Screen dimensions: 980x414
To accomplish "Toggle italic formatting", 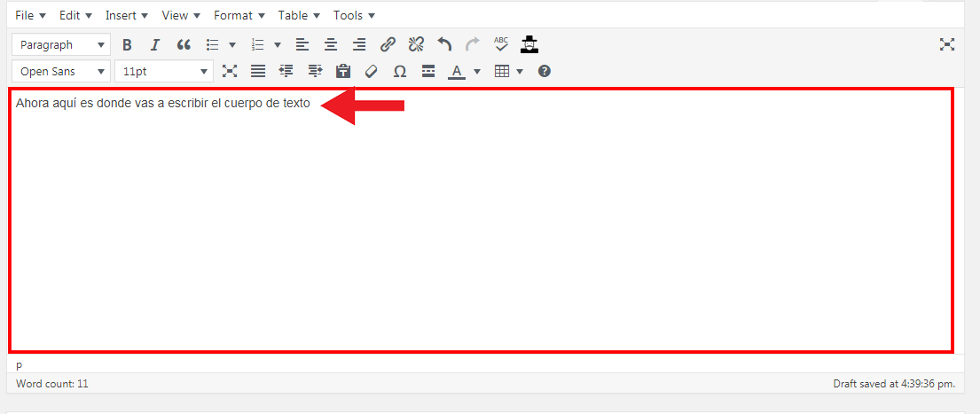I will pyautogui.click(x=155, y=44).
